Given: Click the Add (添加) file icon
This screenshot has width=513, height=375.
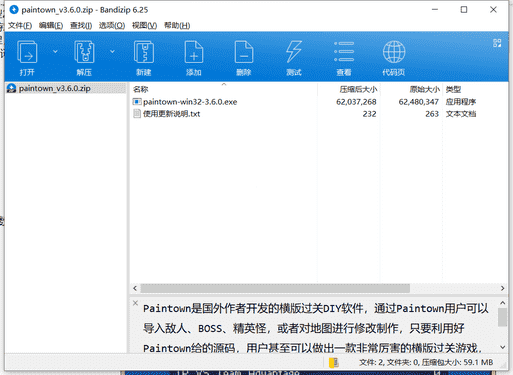Looking at the screenshot, I should point(194,52).
